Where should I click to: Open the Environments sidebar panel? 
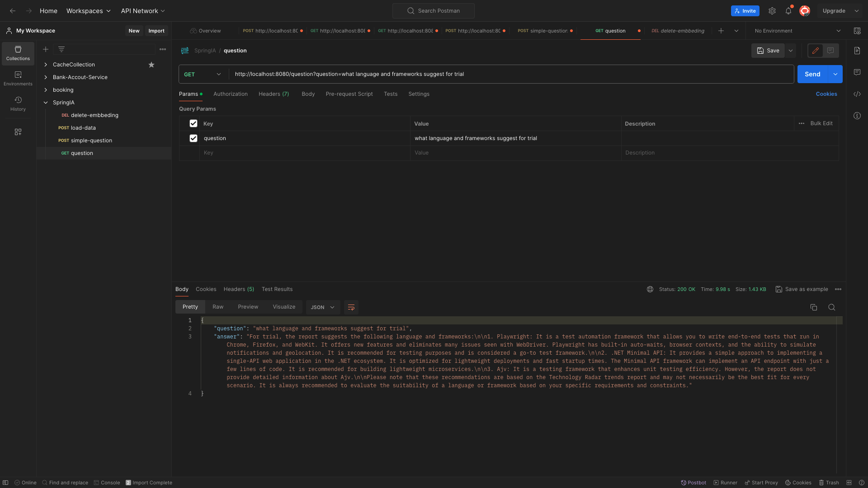tap(18, 78)
